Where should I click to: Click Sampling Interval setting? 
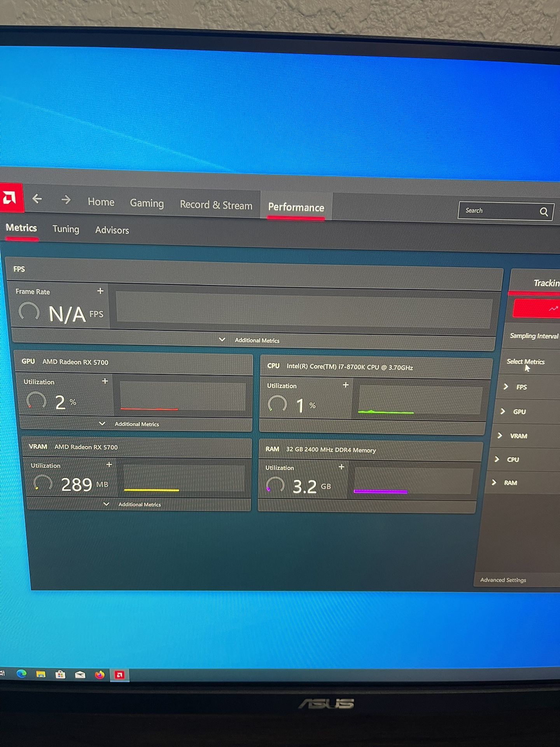[x=534, y=336]
